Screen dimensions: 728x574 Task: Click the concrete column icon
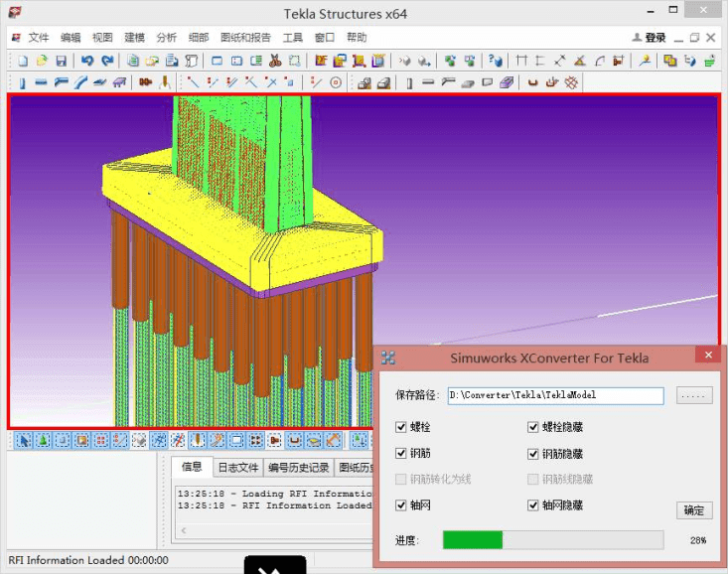(409, 83)
